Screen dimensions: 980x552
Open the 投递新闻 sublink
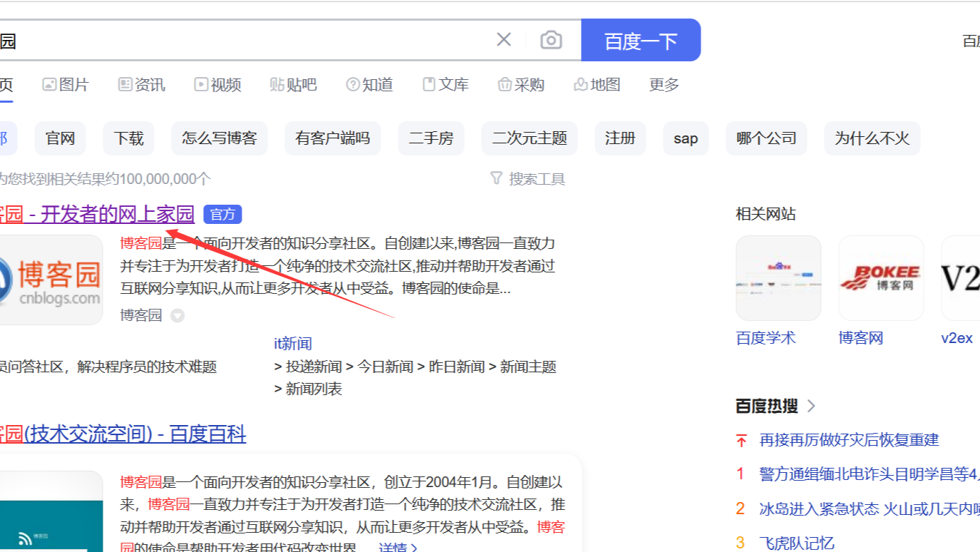click(314, 367)
